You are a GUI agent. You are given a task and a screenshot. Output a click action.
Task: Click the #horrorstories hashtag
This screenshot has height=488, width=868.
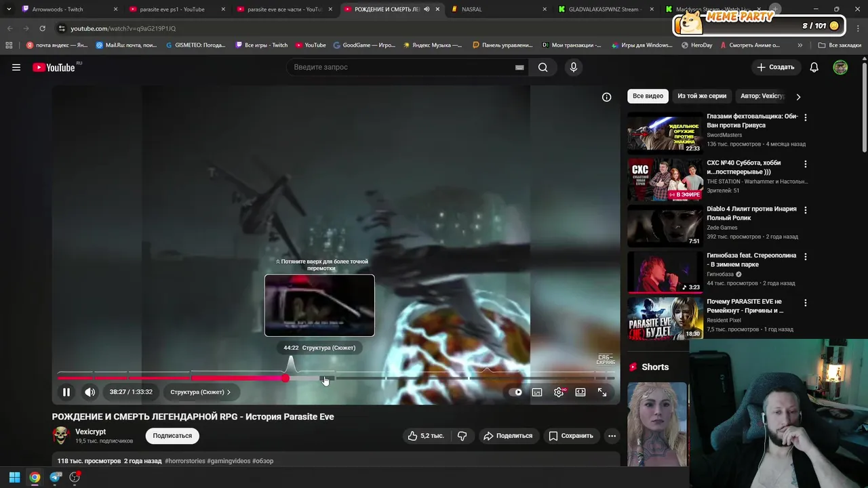pyautogui.click(x=185, y=461)
